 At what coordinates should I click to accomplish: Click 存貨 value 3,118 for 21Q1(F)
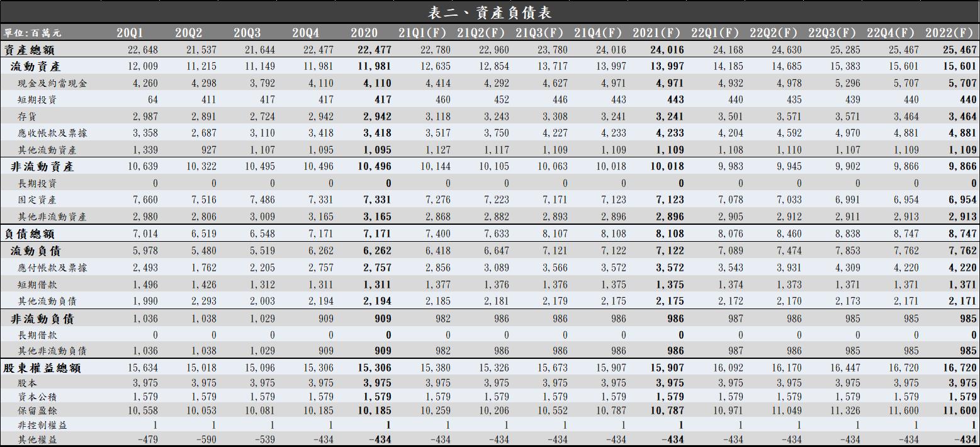click(x=438, y=116)
